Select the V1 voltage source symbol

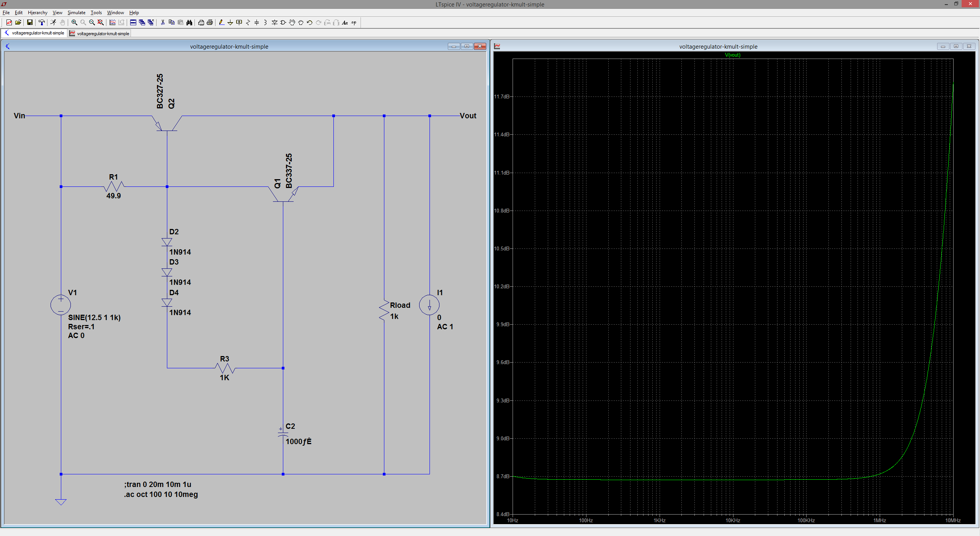coord(60,305)
